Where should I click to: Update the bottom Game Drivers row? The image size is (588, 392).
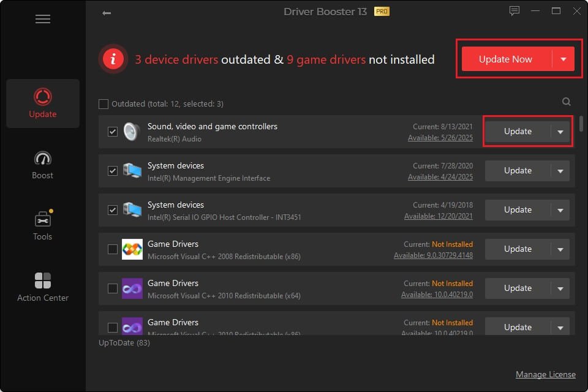point(518,327)
